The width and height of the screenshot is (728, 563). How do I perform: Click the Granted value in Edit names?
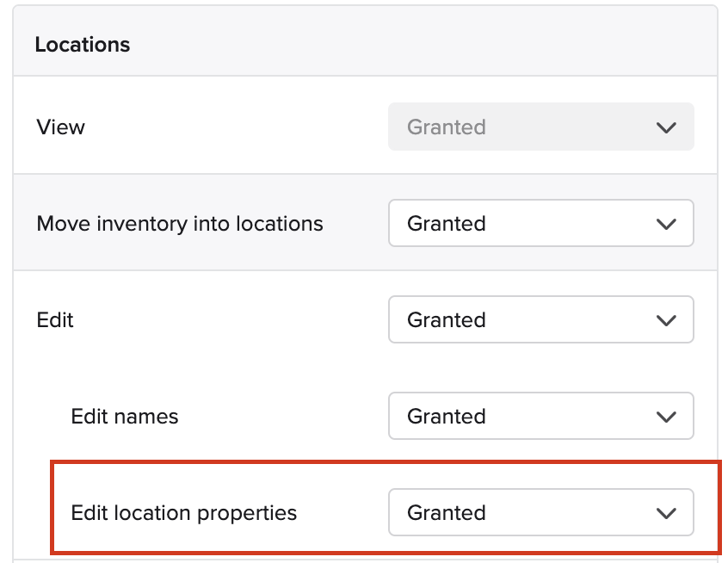(446, 416)
